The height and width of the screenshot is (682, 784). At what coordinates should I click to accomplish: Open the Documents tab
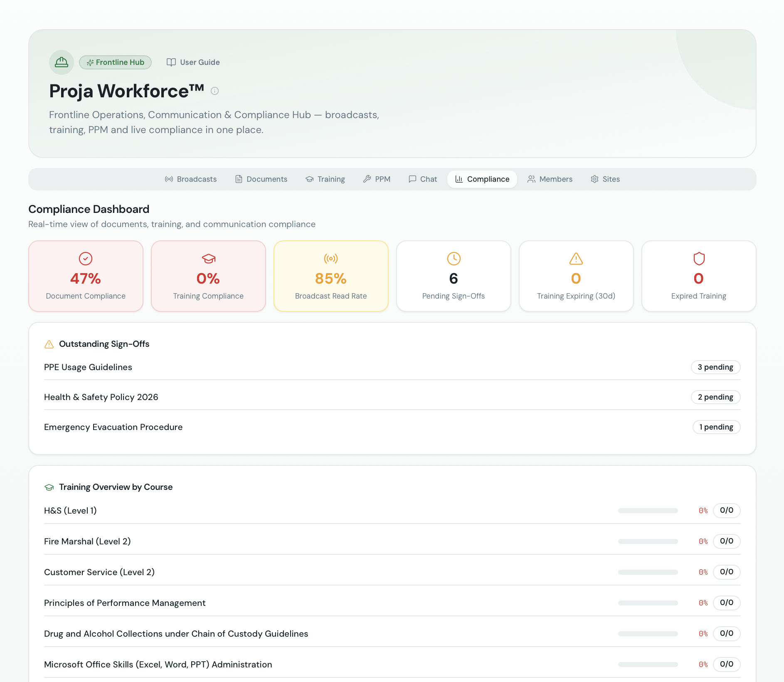pos(261,179)
